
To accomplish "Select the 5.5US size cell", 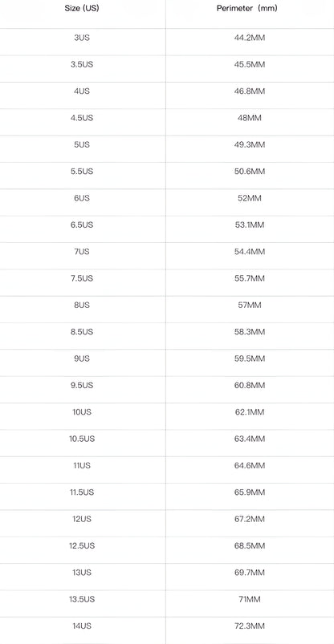I will click(x=82, y=172).
